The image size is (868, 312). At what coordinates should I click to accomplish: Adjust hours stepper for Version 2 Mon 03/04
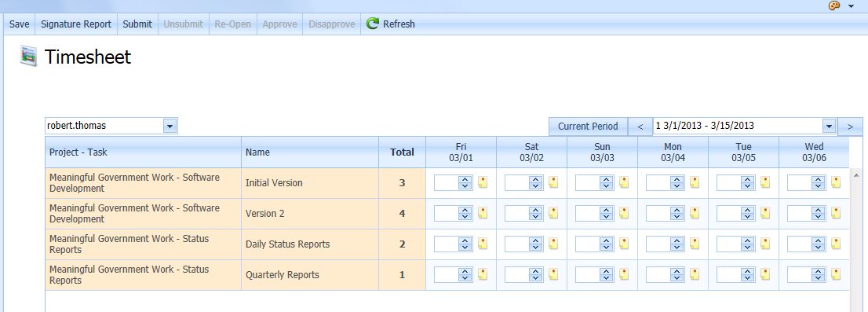tap(677, 213)
